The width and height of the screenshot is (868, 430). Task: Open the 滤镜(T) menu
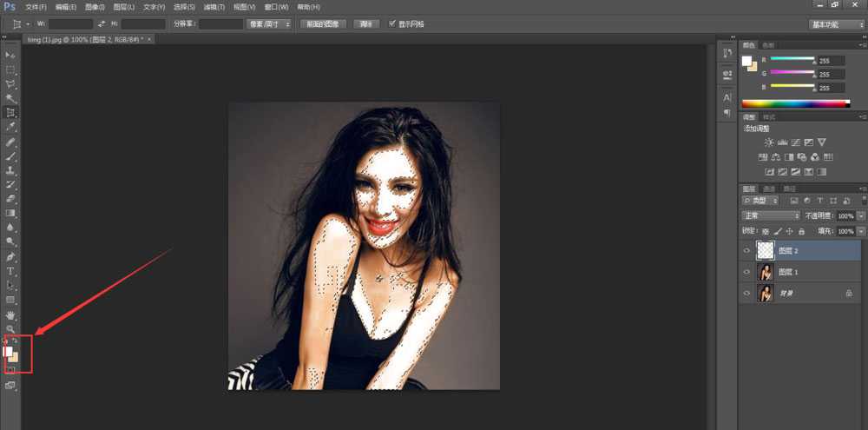click(x=213, y=7)
